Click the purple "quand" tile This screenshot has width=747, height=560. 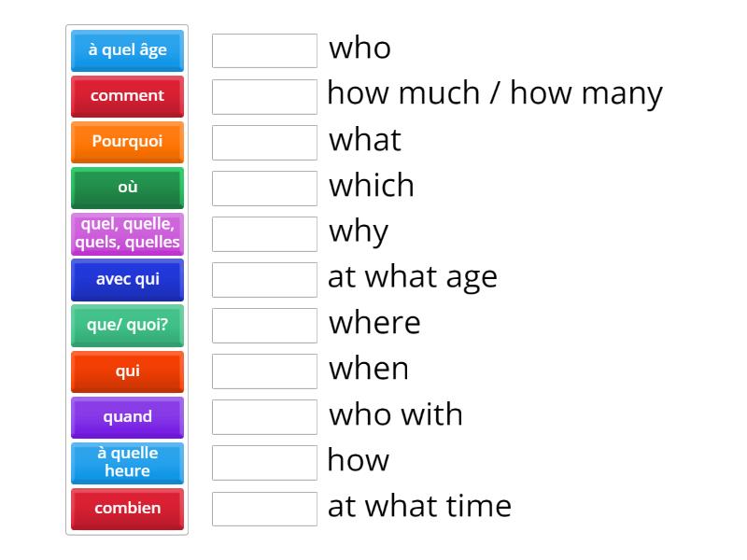pos(127,417)
